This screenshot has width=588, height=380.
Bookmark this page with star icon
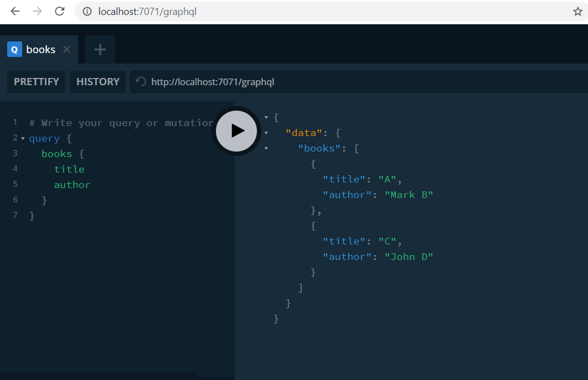click(577, 12)
